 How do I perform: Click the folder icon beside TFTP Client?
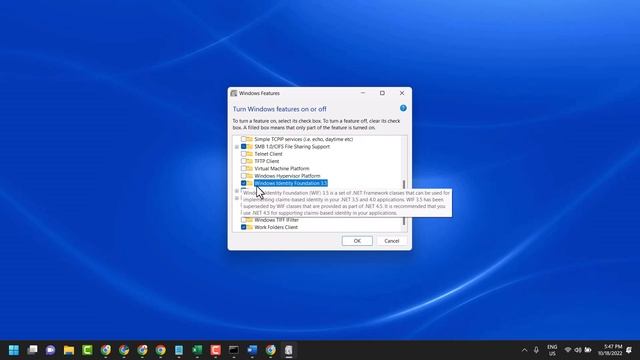(249, 161)
